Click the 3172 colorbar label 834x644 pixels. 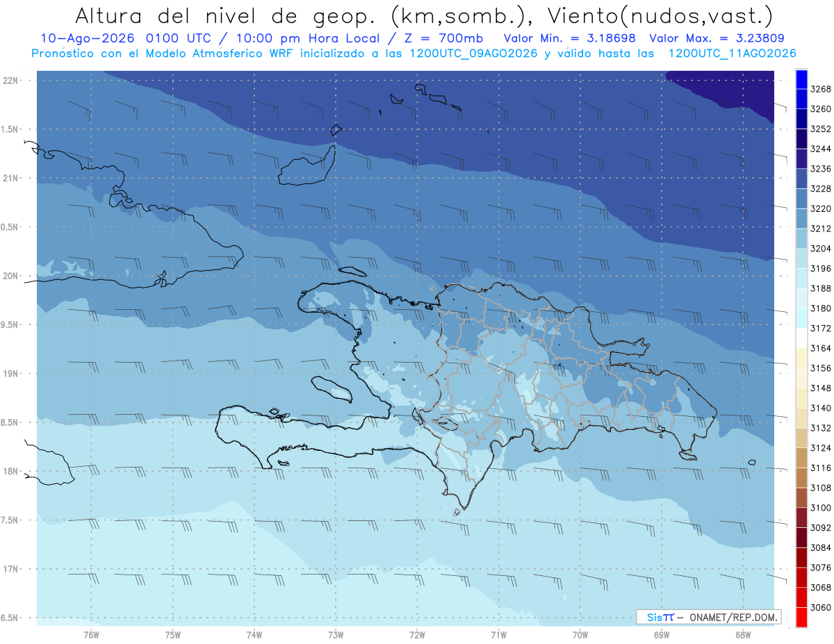(x=820, y=328)
